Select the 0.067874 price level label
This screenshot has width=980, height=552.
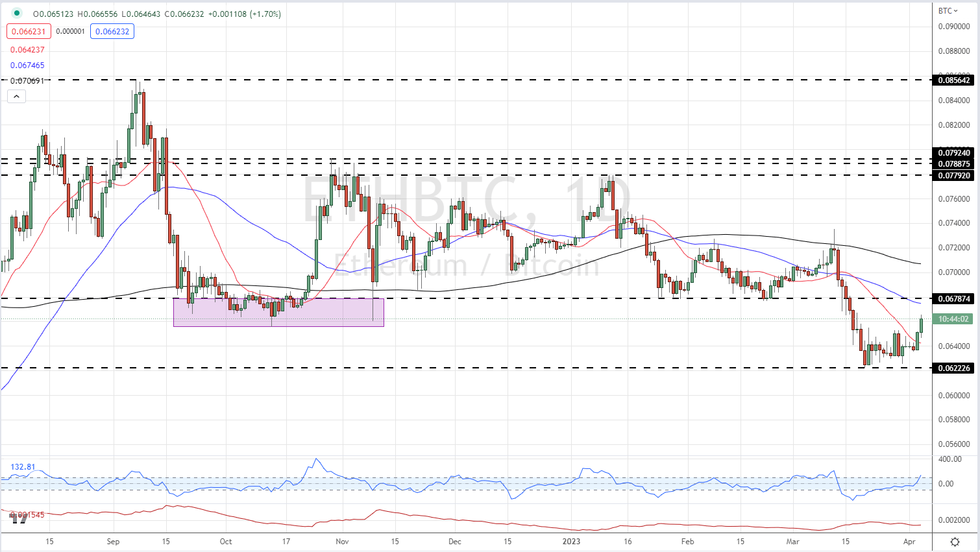pos(954,299)
